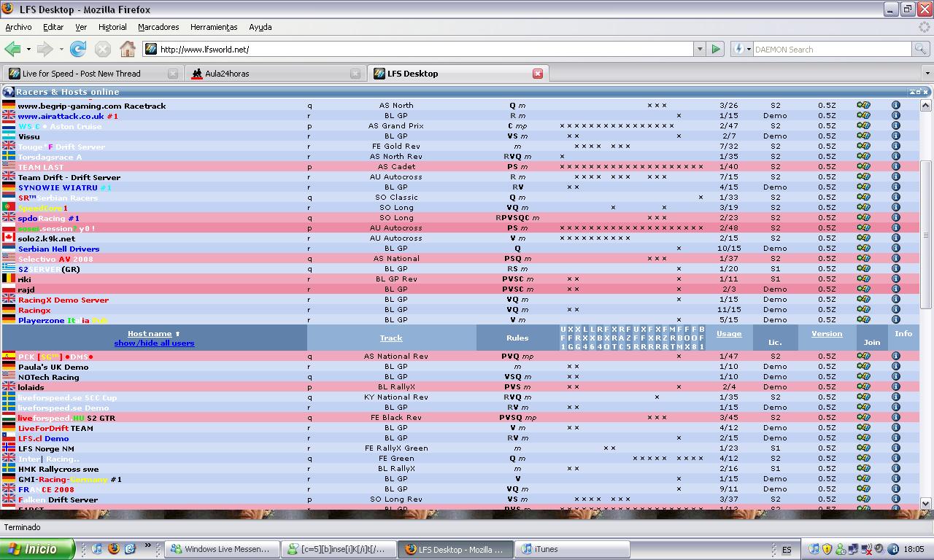
Task: Open the search engine selector dropdown
Action: click(x=741, y=49)
